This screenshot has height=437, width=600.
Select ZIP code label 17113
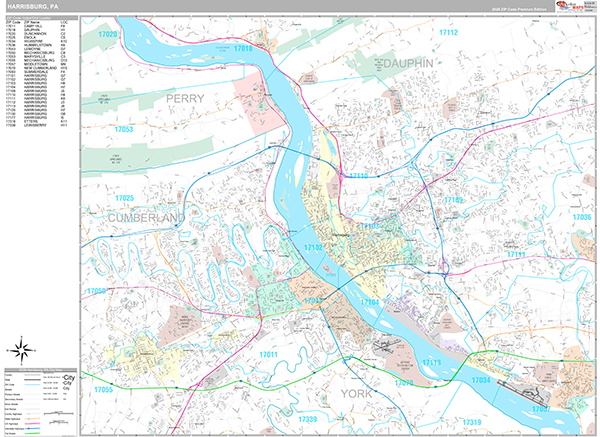[x=432, y=362]
